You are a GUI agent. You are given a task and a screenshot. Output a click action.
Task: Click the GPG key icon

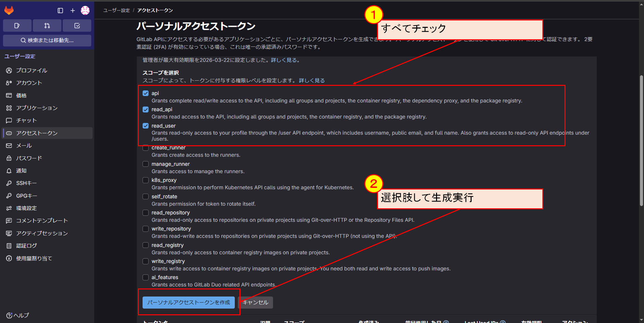9,196
